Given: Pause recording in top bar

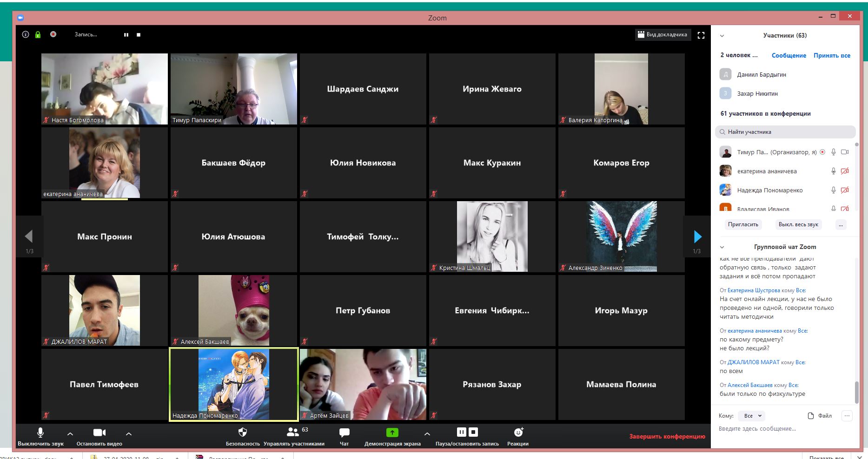Looking at the screenshot, I should (x=126, y=35).
